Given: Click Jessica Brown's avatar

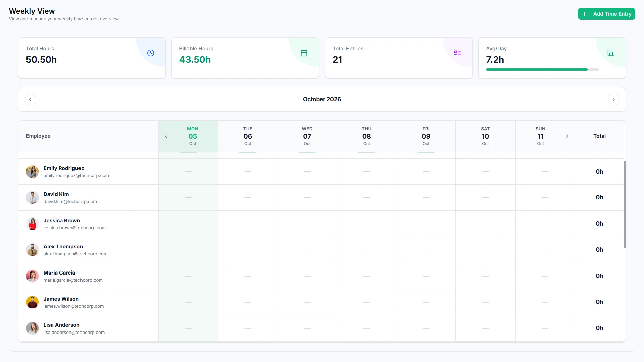Looking at the screenshot, I should coord(32,224).
